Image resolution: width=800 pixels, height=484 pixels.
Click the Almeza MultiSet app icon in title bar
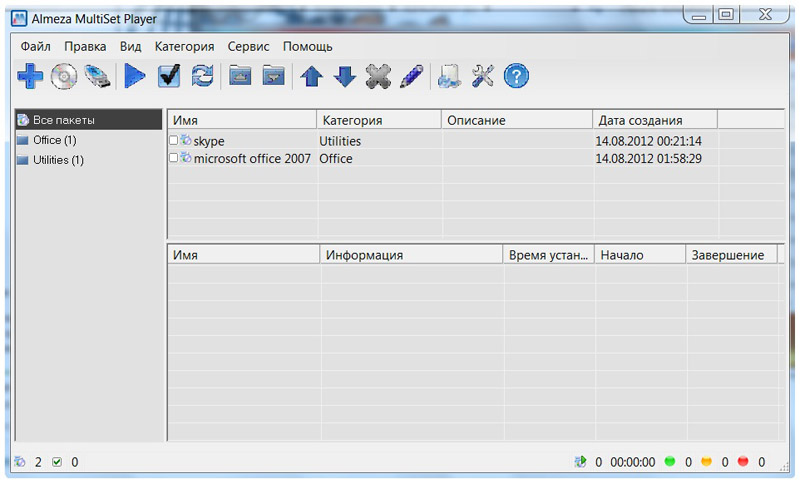coord(19,19)
